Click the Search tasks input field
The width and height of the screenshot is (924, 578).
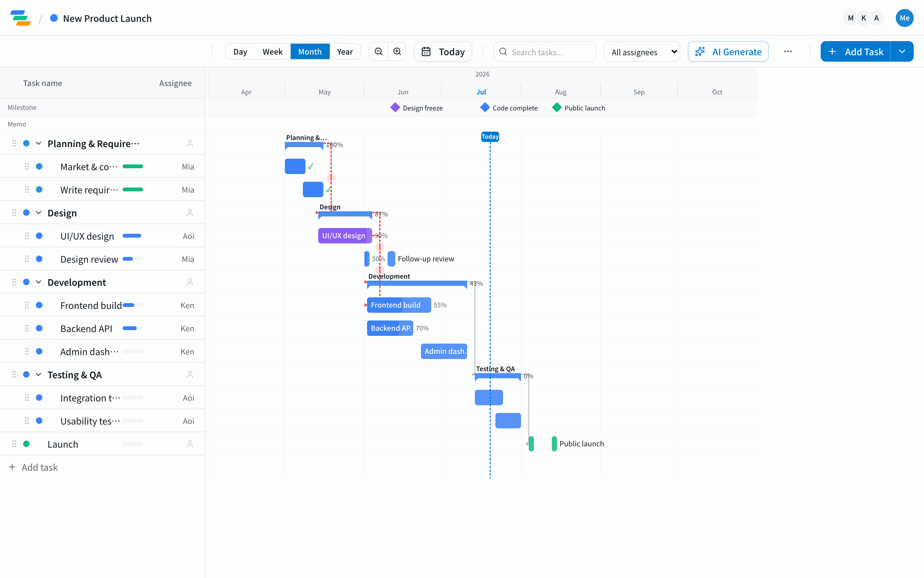pos(544,52)
